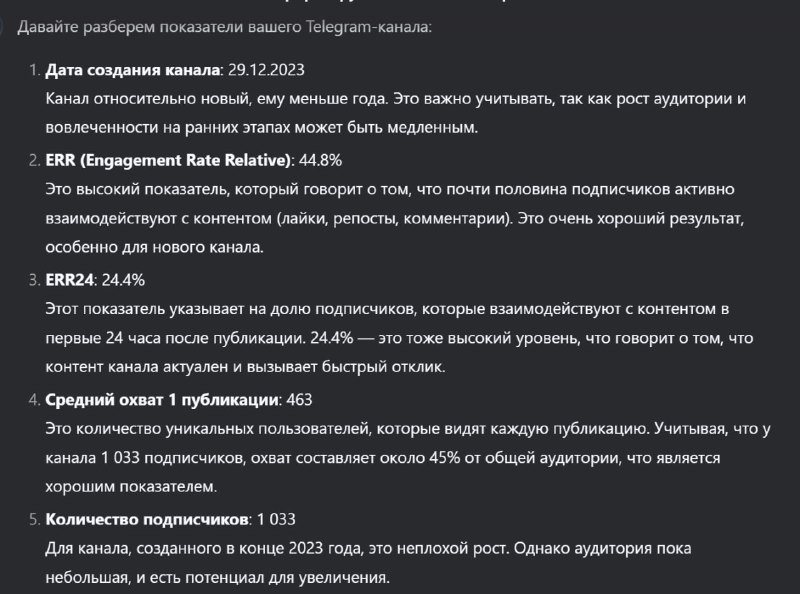Image resolution: width=800 pixels, height=594 pixels.
Task: Click list number 1 marker
Action: pos(34,70)
